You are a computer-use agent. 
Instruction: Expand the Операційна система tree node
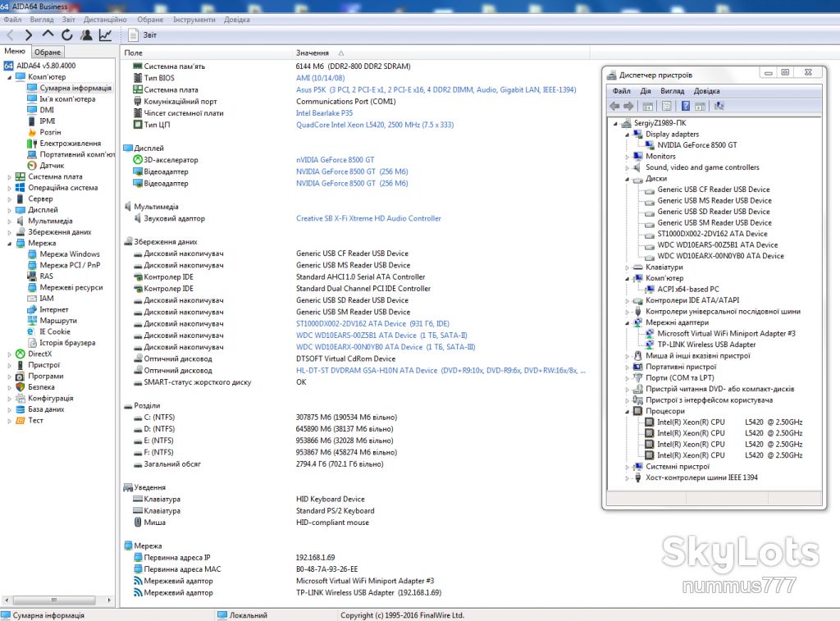point(9,188)
